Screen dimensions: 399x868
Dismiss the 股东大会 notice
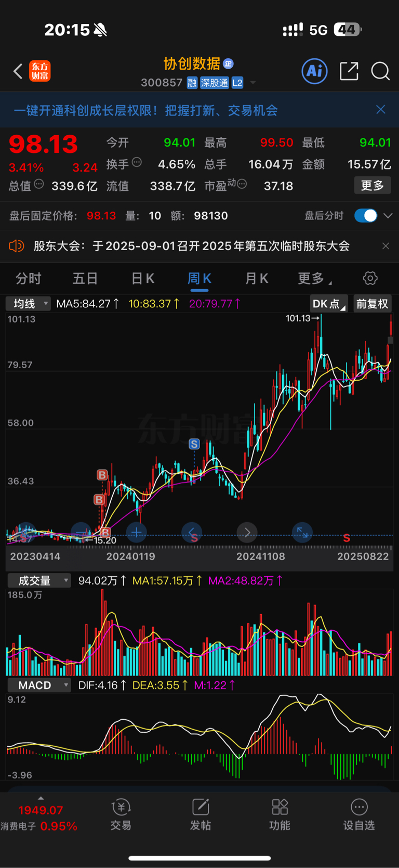(385, 246)
